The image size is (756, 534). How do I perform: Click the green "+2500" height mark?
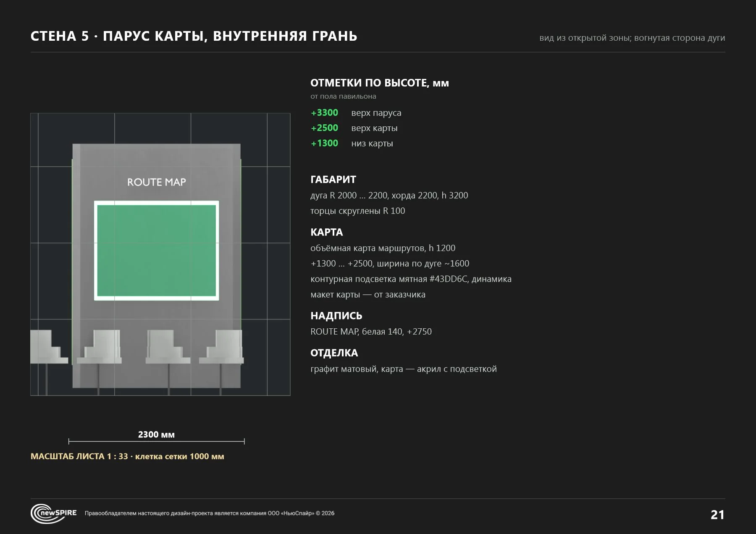(x=324, y=128)
